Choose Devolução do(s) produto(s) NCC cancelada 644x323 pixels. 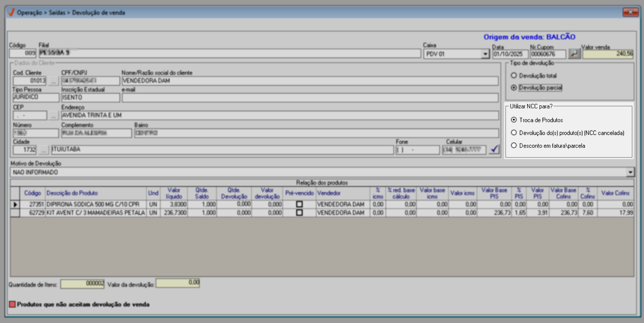point(514,133)
